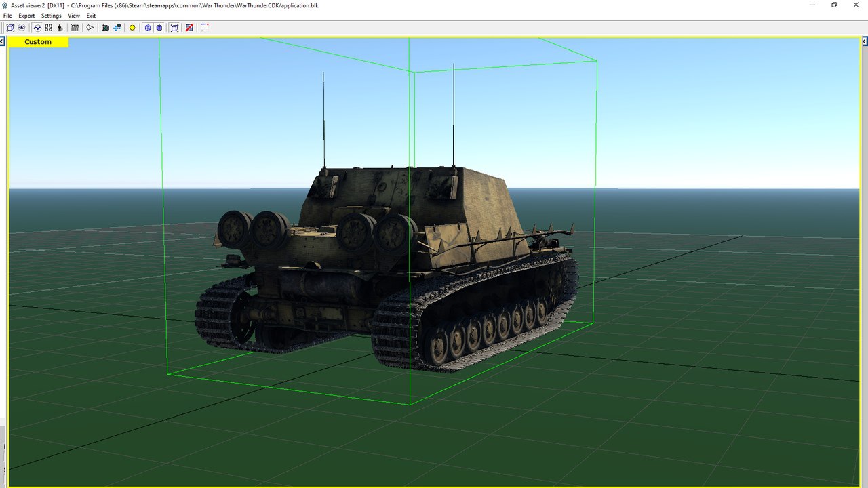Expand the collapsed left side panel arrow

coord(2,41)
